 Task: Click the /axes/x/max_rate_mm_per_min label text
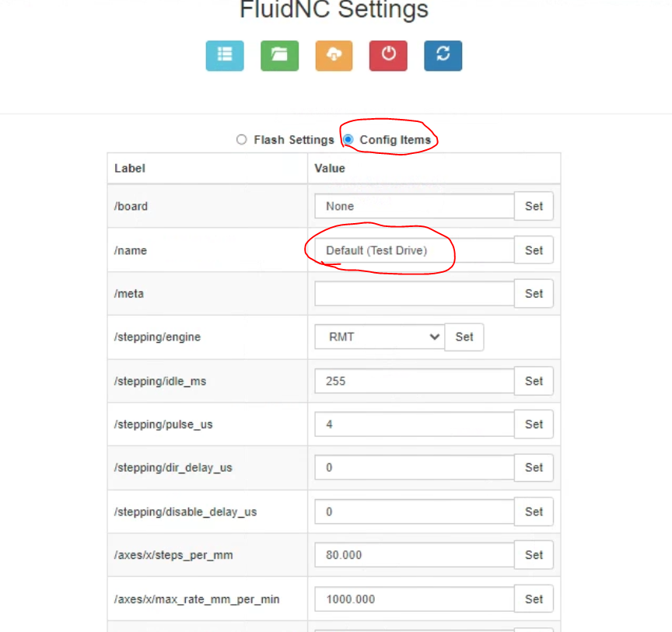click(x=197, y=599)
